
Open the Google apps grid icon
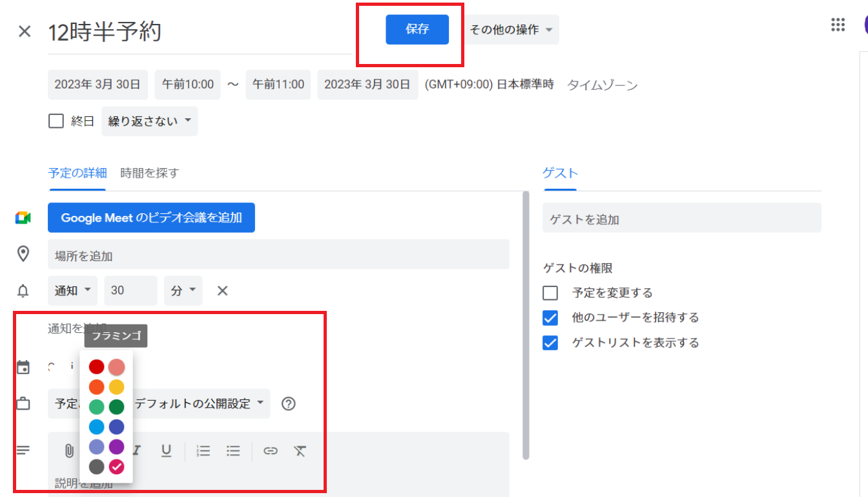[838, 25]
